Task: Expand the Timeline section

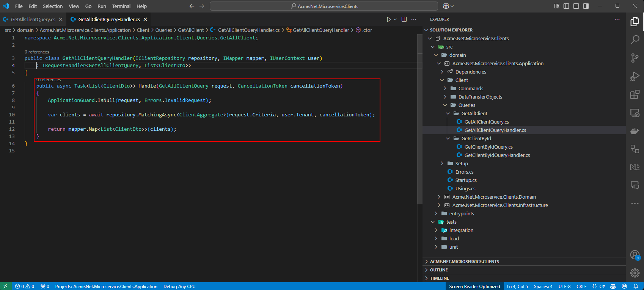Action: pyautogui.click(x=524, y=278)
